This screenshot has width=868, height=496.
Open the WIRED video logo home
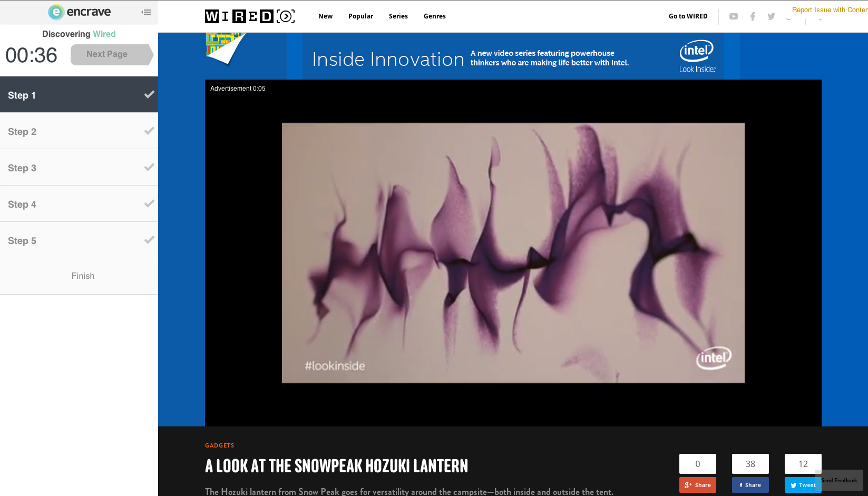(249, 16)
